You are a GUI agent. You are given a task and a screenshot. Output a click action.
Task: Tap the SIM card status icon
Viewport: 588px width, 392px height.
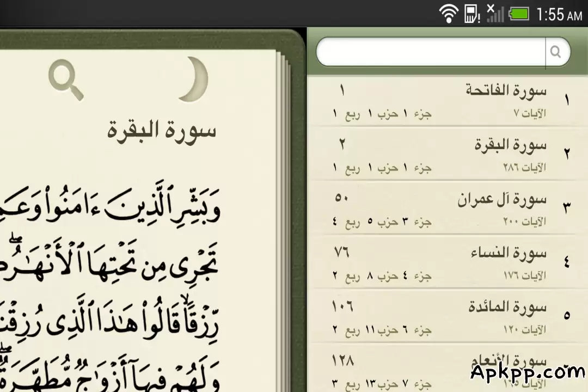(469, 14)
